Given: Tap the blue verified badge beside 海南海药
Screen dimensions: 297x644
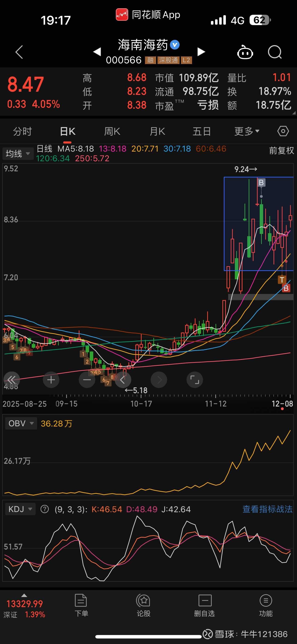Looking at the screenshot, I should click(175, 45).
